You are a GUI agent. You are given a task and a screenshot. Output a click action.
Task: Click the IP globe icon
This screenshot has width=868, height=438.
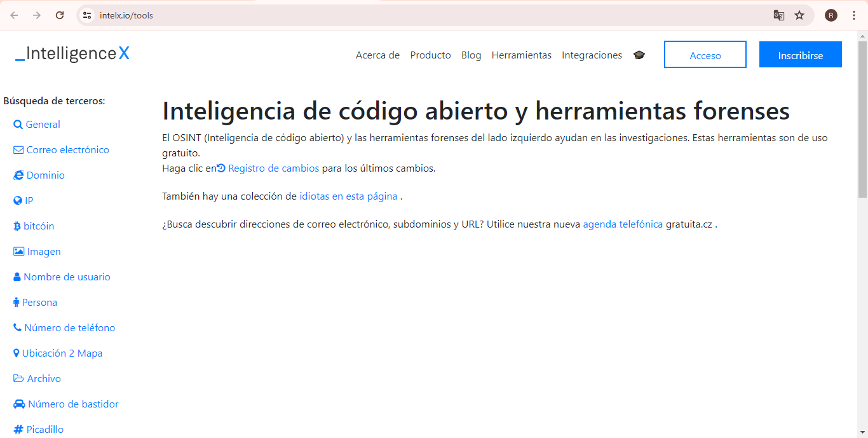(x=17, y=200)
